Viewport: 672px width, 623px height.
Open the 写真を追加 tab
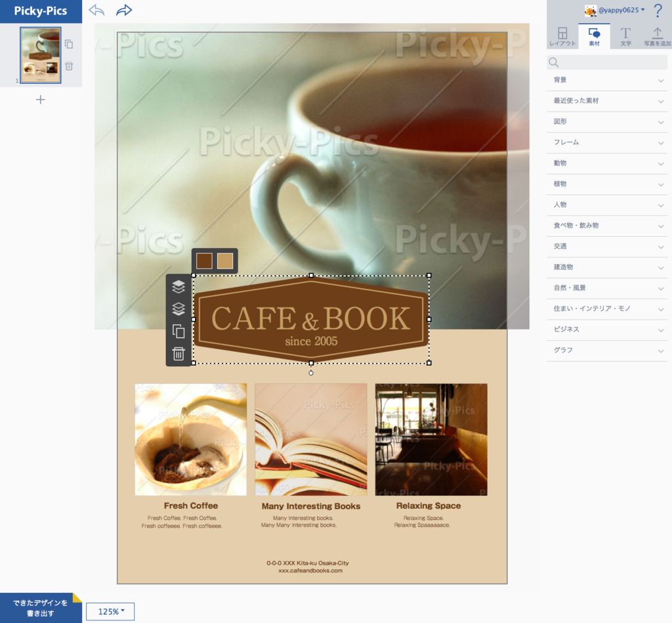pos(657,37)
